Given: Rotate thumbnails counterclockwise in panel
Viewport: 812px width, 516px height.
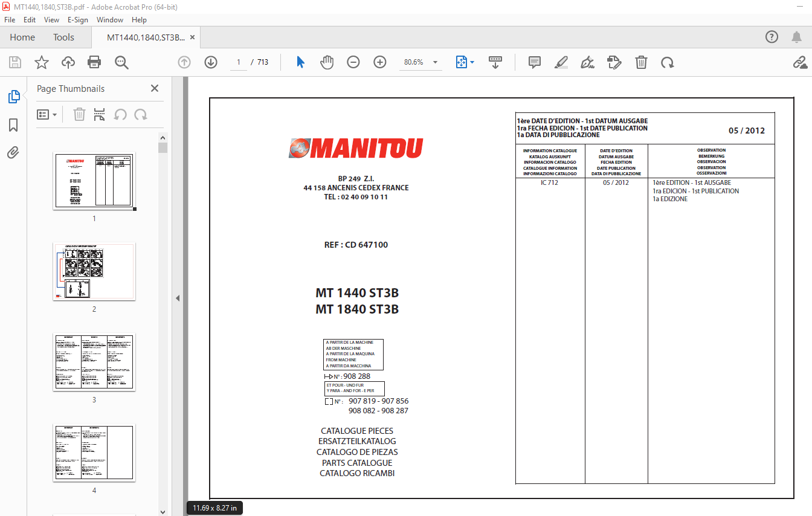Looking at the screenshot, I should [120, 114].
